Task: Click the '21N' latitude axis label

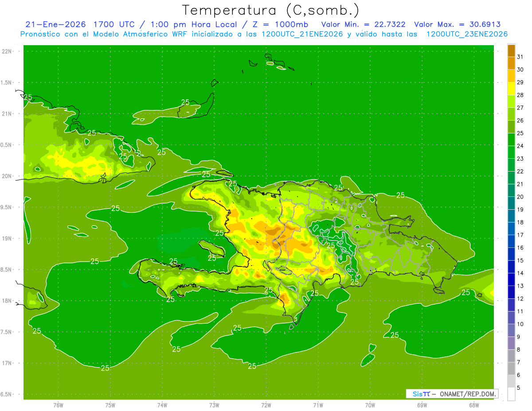Action: click(x=6, y=114)
